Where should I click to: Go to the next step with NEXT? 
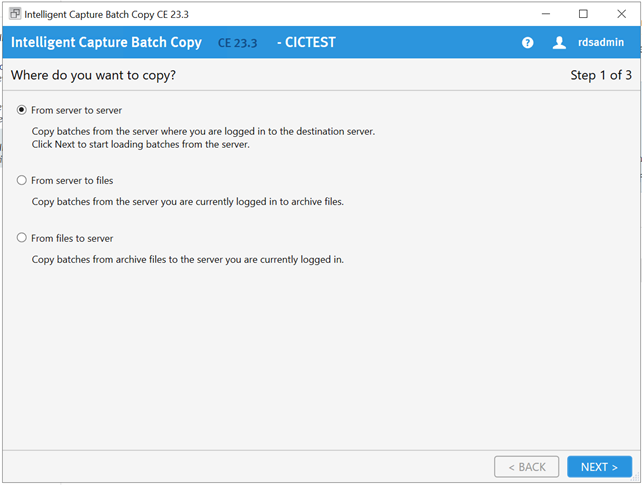tap(599, 467)
